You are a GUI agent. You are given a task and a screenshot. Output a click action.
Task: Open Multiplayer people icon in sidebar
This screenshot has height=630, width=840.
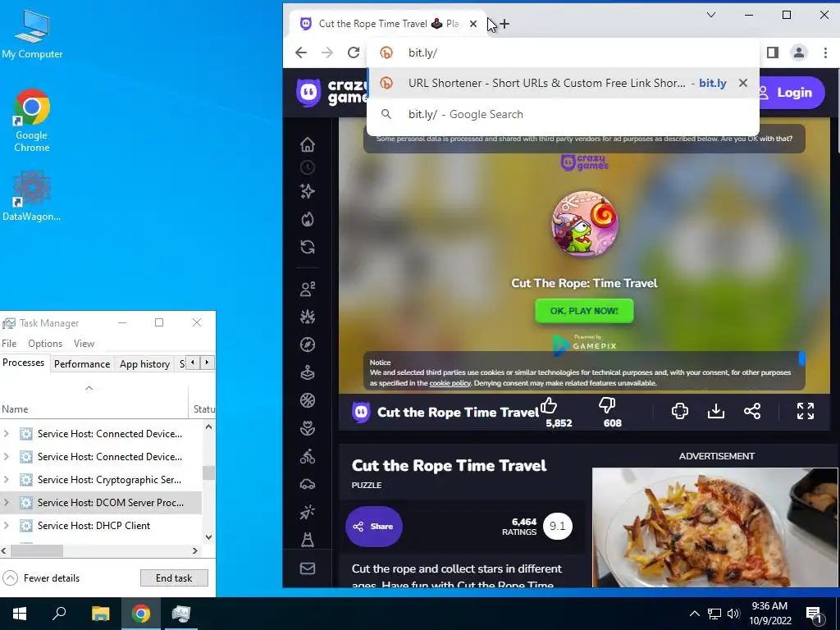[x=308, y=290]
